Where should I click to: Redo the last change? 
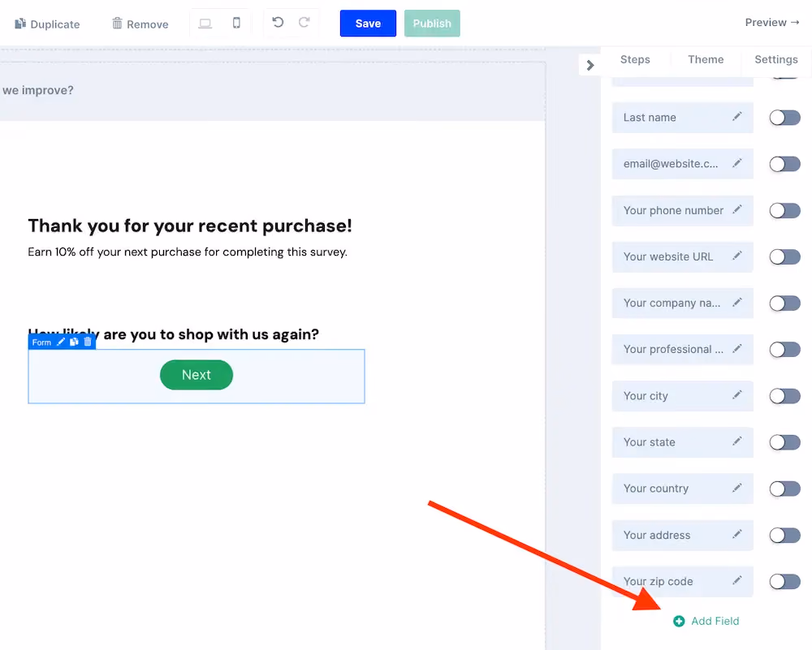click(304, 22)
